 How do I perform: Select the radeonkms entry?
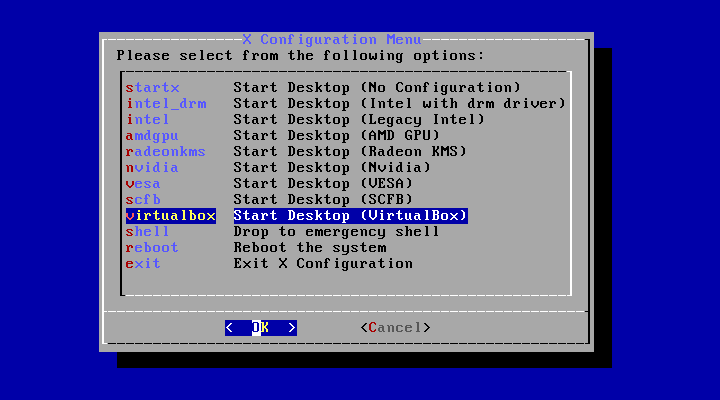coord(166,152)
